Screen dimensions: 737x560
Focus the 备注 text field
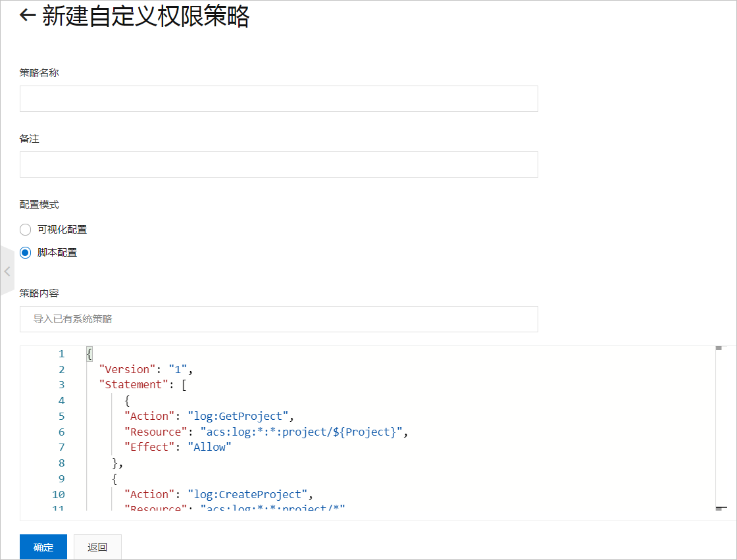tap(279, 165)
